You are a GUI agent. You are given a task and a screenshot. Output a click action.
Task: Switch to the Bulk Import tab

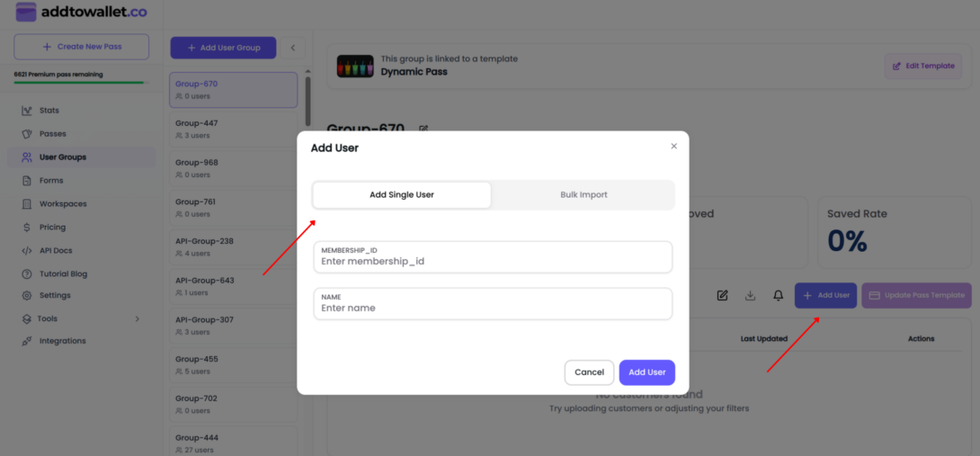click(x=584, y=194)
